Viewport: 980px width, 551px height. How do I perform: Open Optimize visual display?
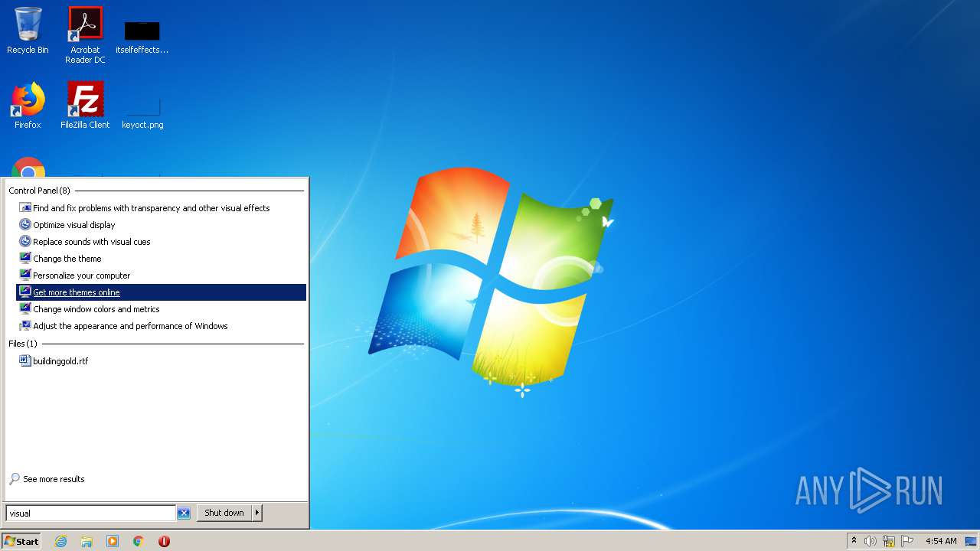click(x=162, y=225)
